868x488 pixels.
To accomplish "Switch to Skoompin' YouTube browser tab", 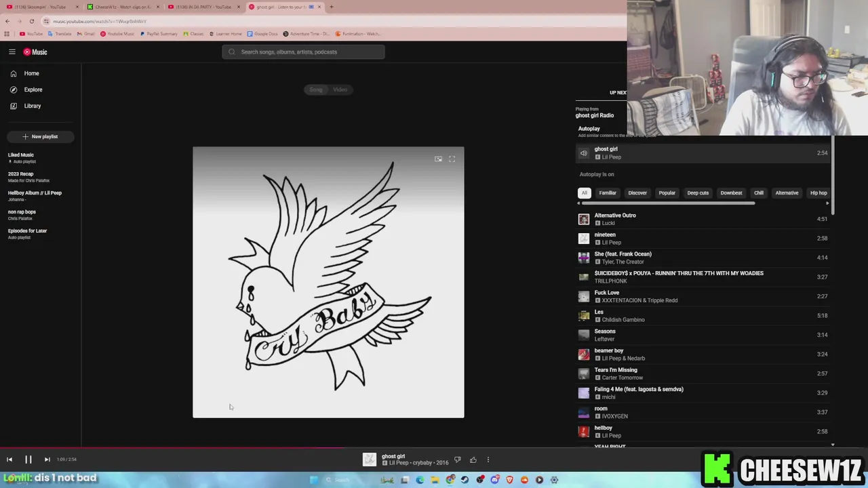I will tap(41, 7).
